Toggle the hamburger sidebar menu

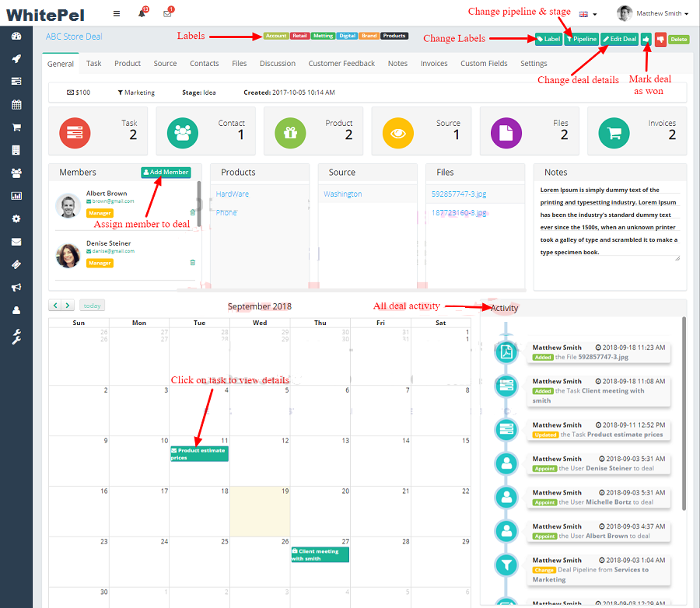click(117, 13)
